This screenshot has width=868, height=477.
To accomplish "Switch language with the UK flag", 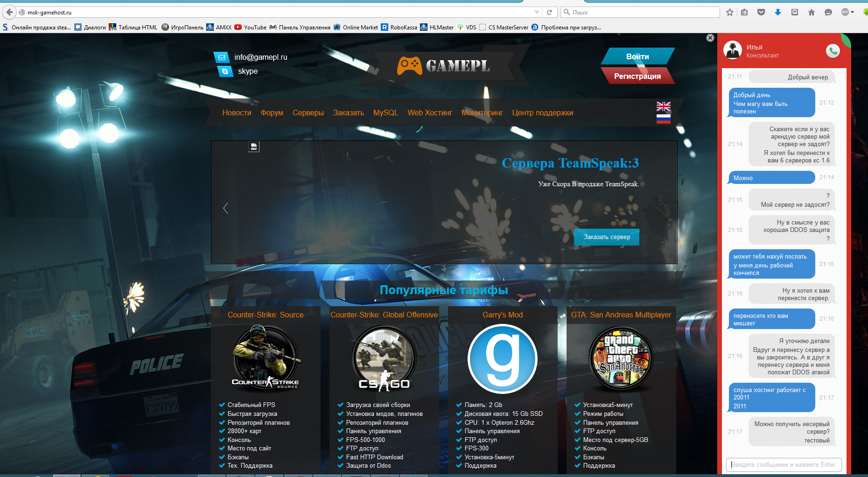I will 663,106.
